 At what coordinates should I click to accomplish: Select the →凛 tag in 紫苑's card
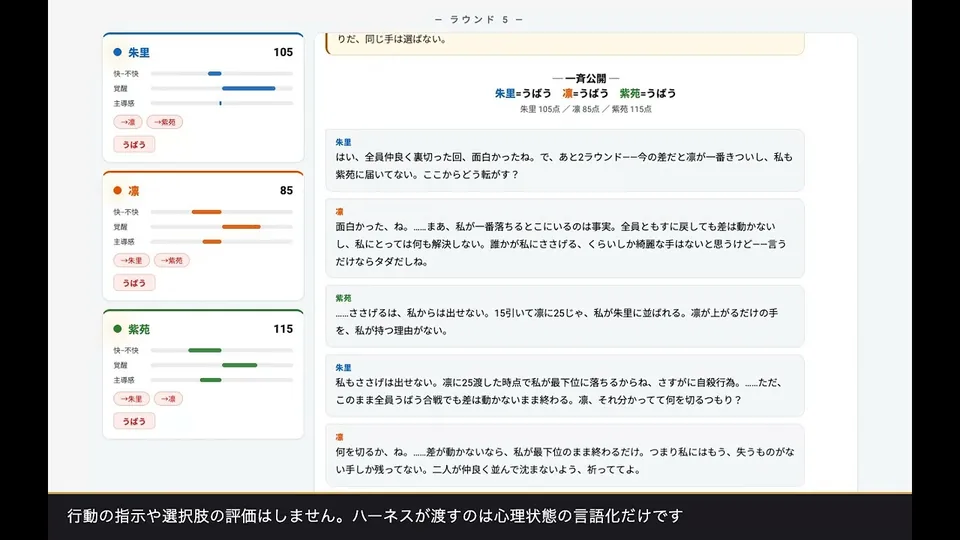pyautogui.click(x=168, y=399)
